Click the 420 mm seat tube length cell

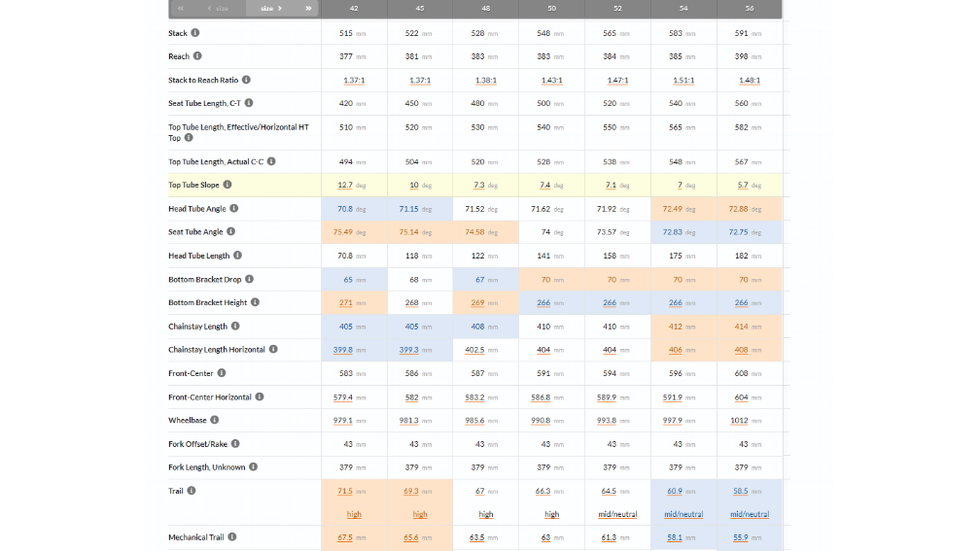coord(354,103)
